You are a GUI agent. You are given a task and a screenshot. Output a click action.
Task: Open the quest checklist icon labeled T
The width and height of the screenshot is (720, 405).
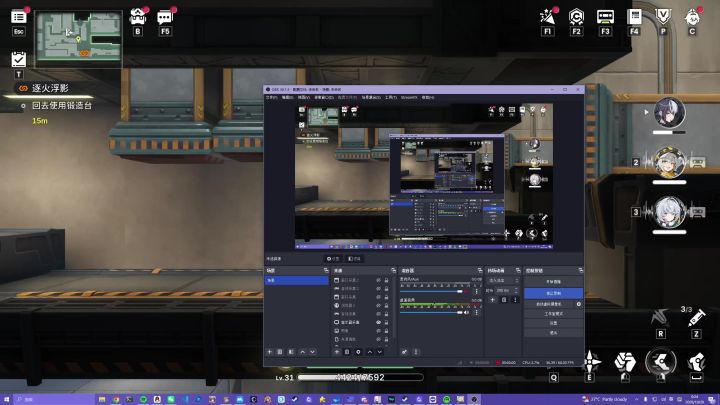pyautogui.click(x=19, y=59)
